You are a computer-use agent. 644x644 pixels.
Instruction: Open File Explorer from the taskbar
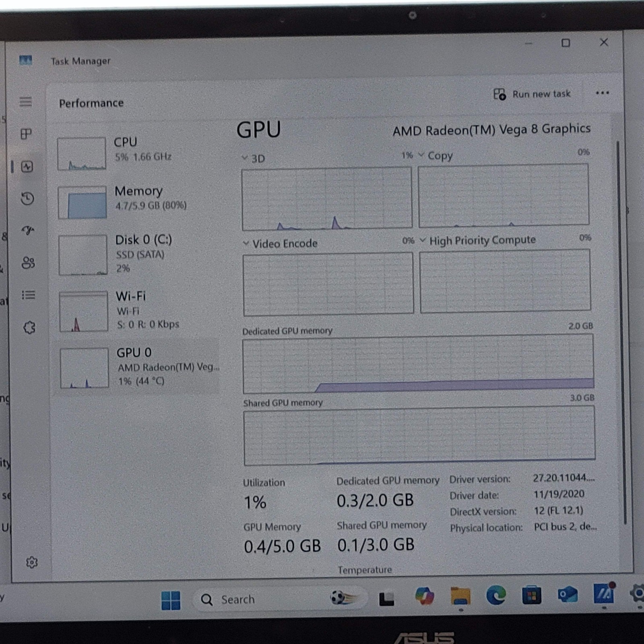point(460,596)
